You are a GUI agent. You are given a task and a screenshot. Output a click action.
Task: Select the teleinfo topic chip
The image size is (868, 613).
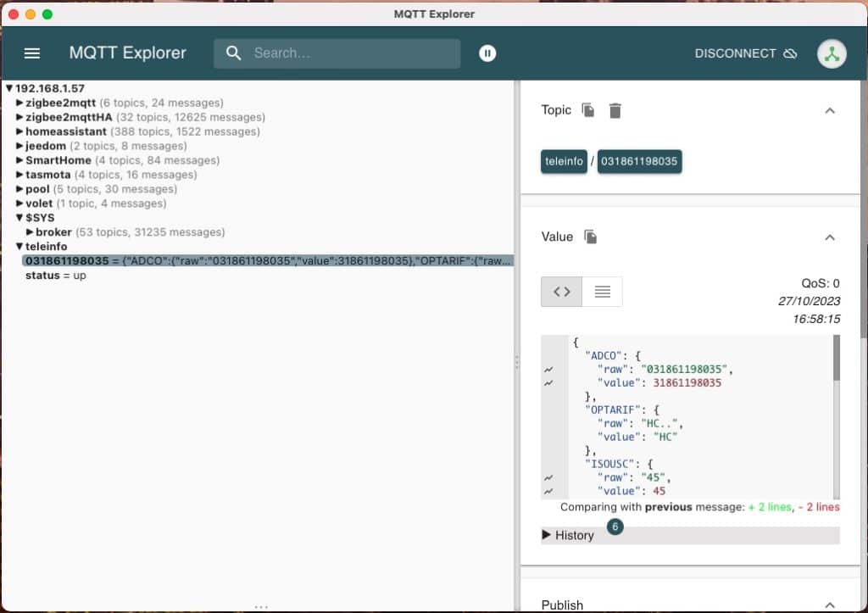[x=564, y=161]
